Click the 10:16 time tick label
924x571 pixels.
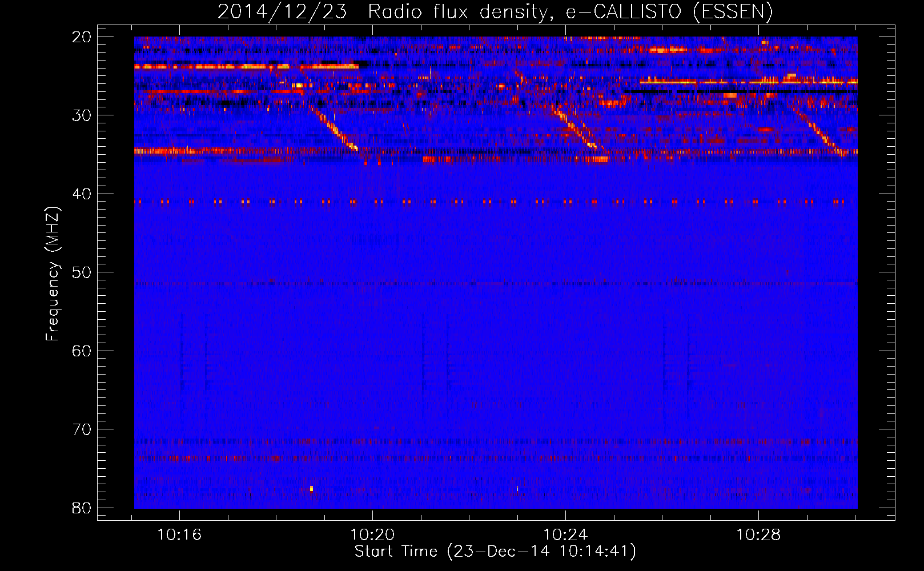point(180,535)
